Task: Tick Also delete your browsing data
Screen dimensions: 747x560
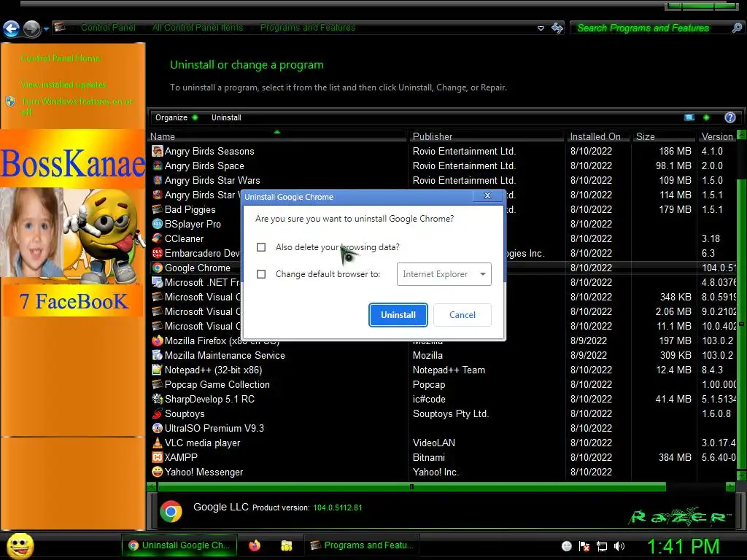Action: 261,247
